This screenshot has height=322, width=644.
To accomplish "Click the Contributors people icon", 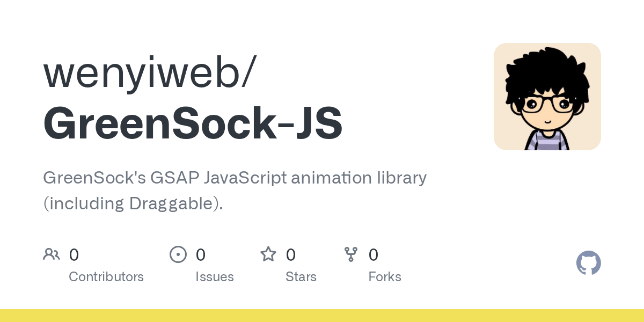I will tap(52, 254).
